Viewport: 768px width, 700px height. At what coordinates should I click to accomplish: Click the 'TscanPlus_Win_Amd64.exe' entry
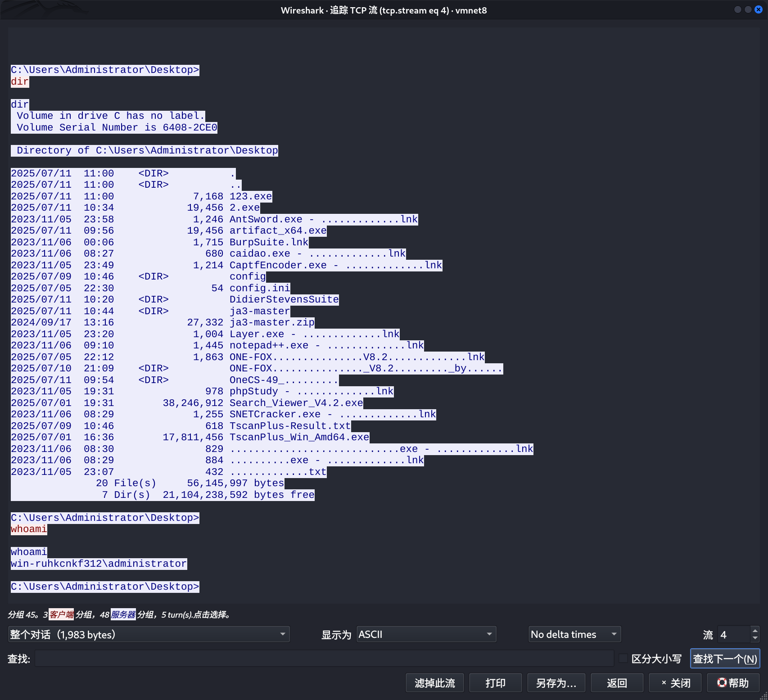pyautogui.click(x=299, y=437)
